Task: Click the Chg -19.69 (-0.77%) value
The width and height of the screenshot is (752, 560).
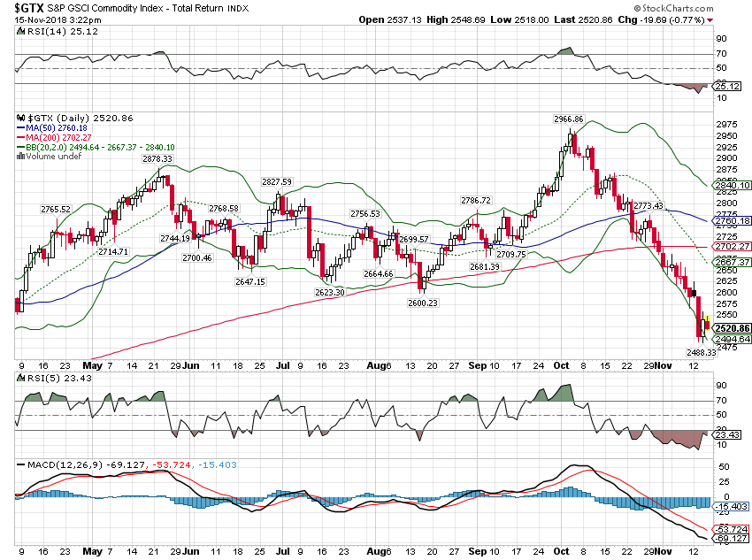Action: [662, 19]
